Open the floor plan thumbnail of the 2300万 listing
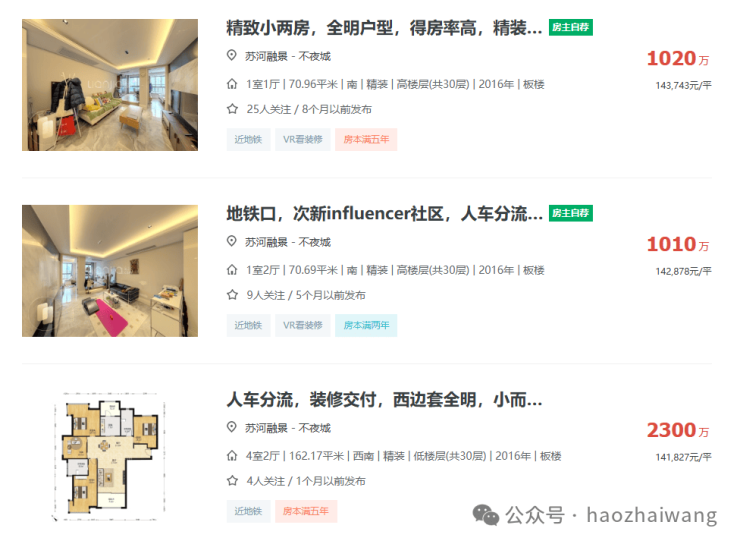The height and width of the screenshot is (544, 740). click(110, 457)
